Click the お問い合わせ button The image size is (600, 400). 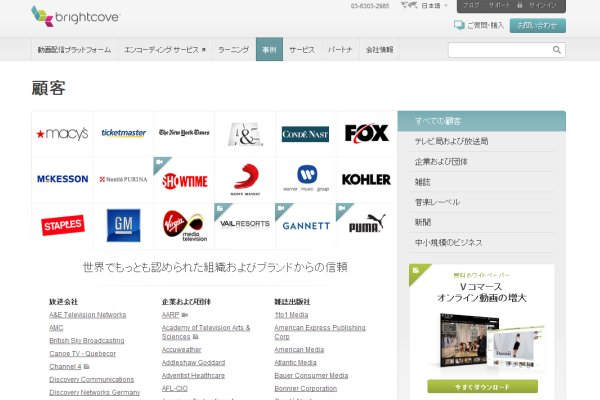click(538, 26)
